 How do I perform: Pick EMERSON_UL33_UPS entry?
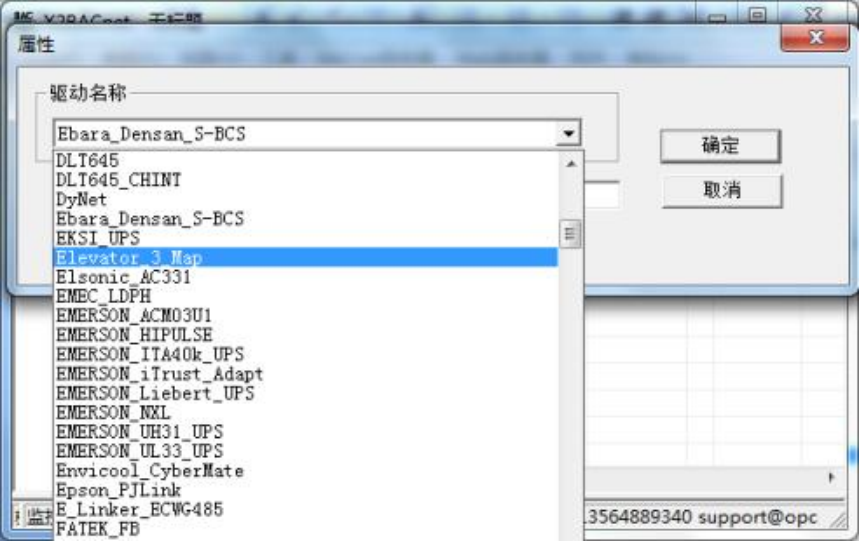click(x=306, y=451)
